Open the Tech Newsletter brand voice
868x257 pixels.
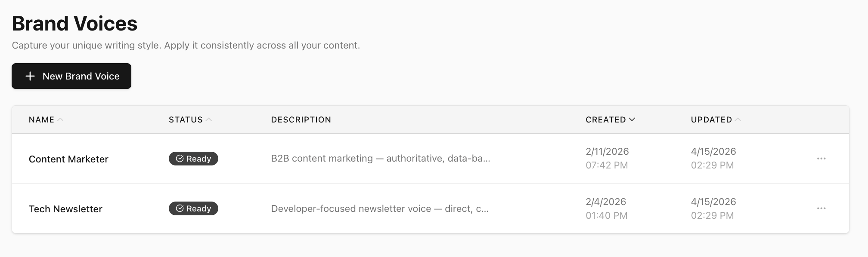65,209
